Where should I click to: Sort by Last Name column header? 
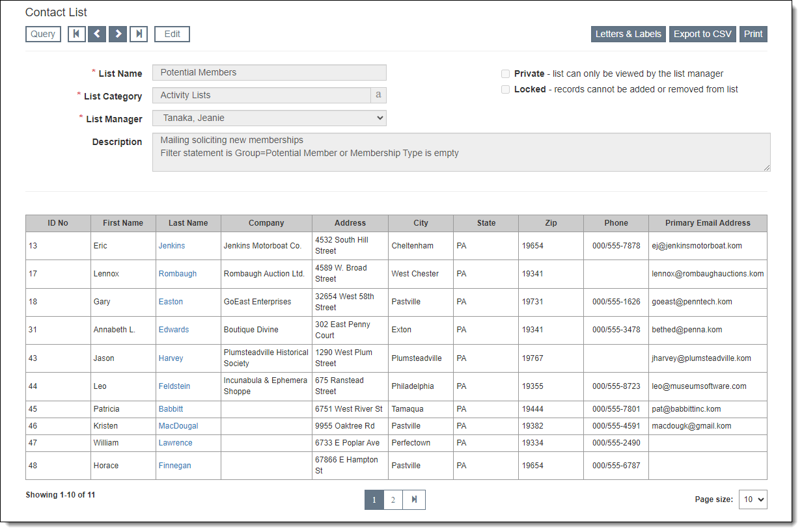click(188, 223)
